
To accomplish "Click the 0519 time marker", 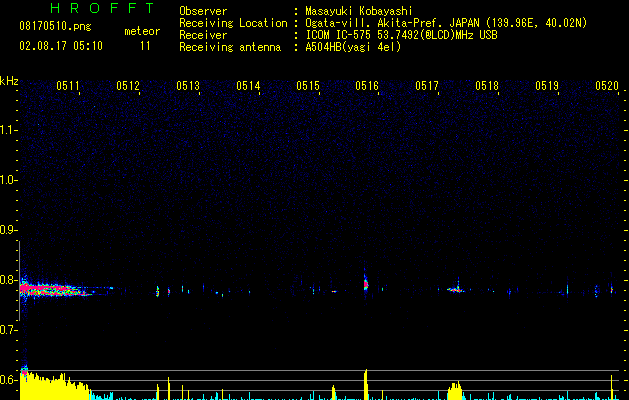I will [x=547, y=86].
